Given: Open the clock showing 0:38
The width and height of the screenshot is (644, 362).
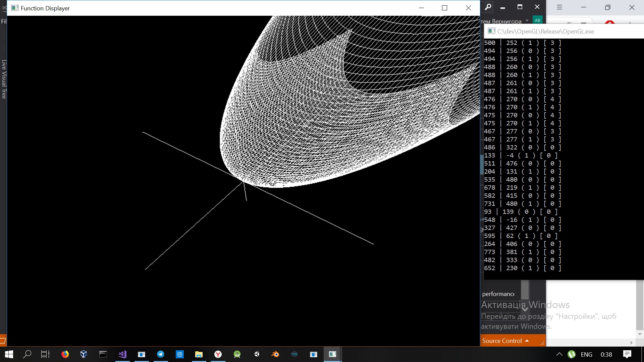Looking at the screenshot, I should click(606, 354).
